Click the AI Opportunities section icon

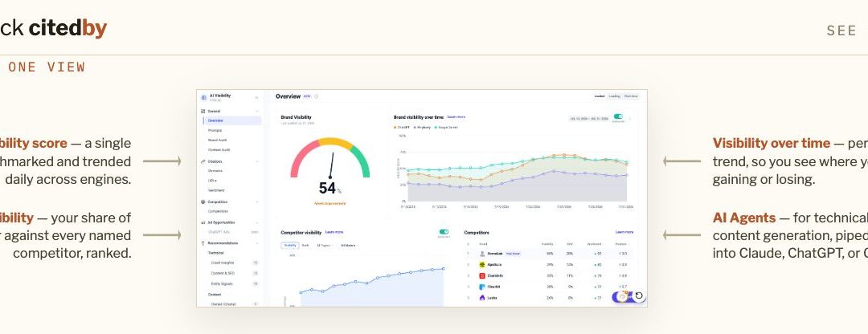203,222
